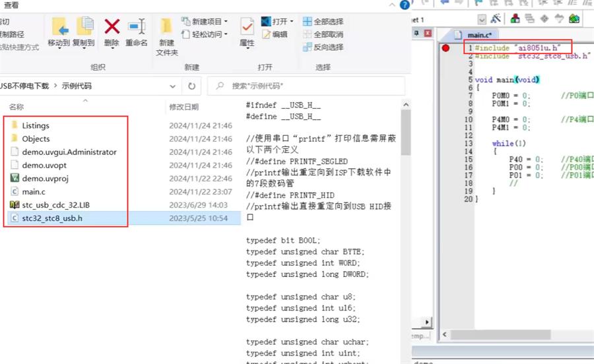Click the red Delete (删除) X icon

[112, 27]
